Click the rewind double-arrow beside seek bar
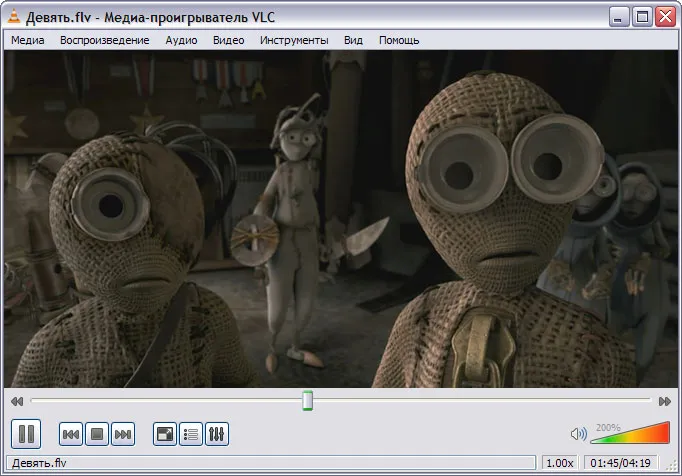Screen dimensions: 682x476 [17, 401]
